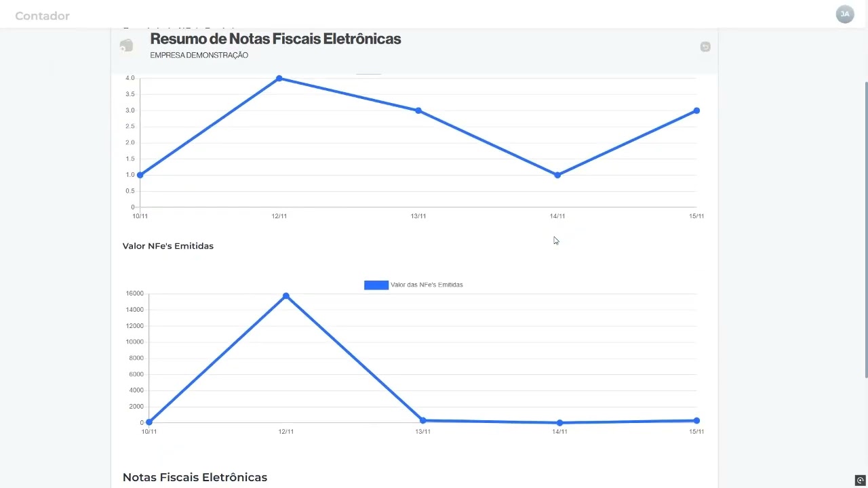Click the 10/11 point on the Valor chart
This screenshot has width=868, height=488.
point(149,422)
